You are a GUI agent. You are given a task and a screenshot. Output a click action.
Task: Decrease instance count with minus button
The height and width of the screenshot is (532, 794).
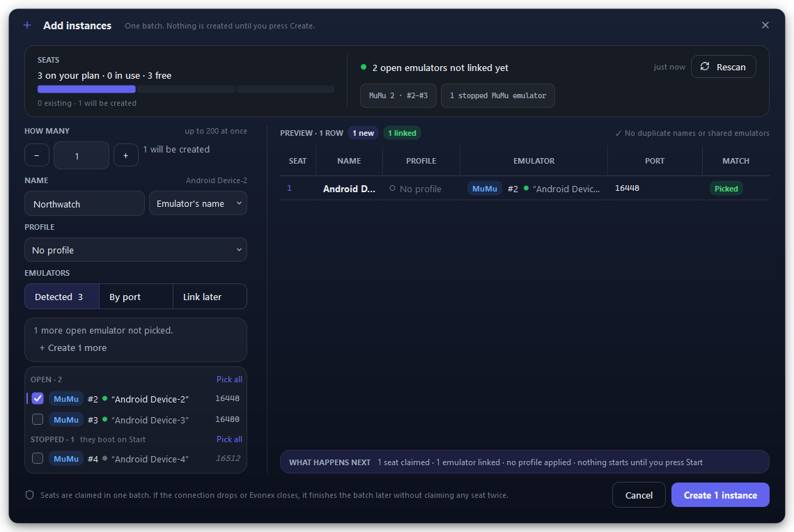(x=36, y=155)
